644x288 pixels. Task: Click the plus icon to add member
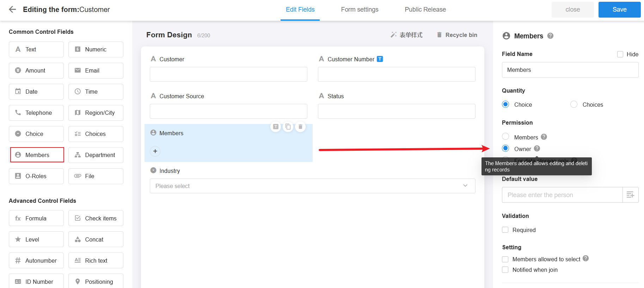(155, 151)
